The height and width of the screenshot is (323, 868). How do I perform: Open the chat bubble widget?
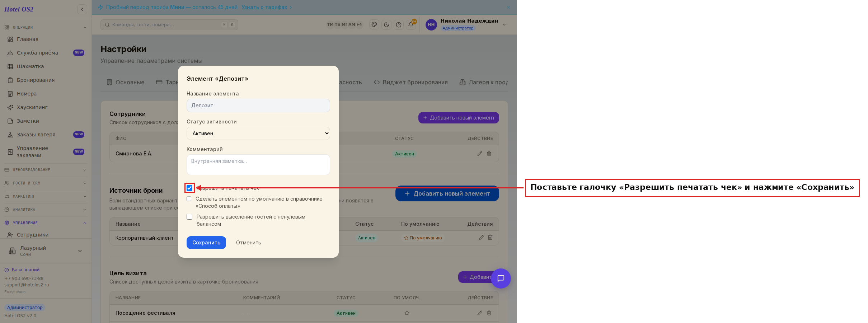click(501, 278)
